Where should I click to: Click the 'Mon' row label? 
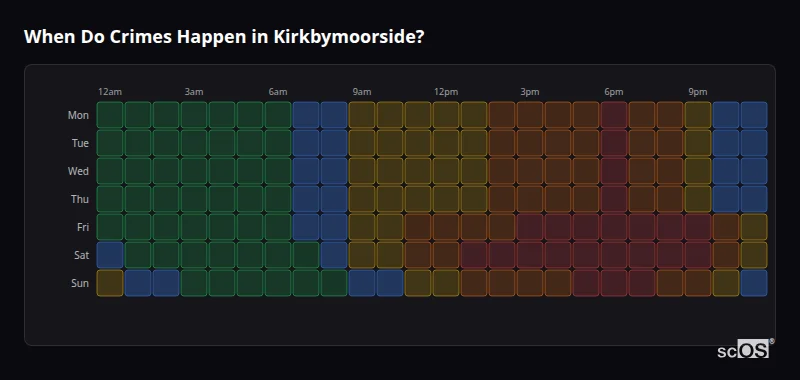pos(78,115)
